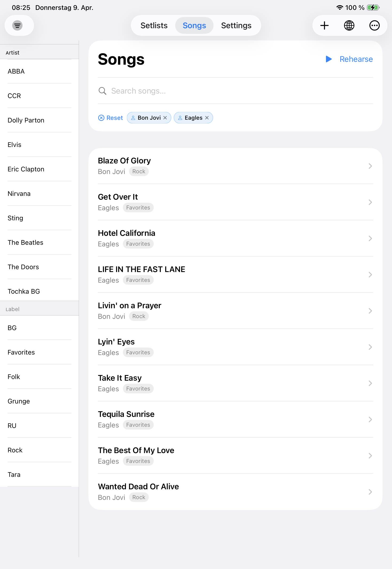Click Favorites tag on Hotel California
Viewport: 392px width, 569px height.
click(x=138, y=244)
